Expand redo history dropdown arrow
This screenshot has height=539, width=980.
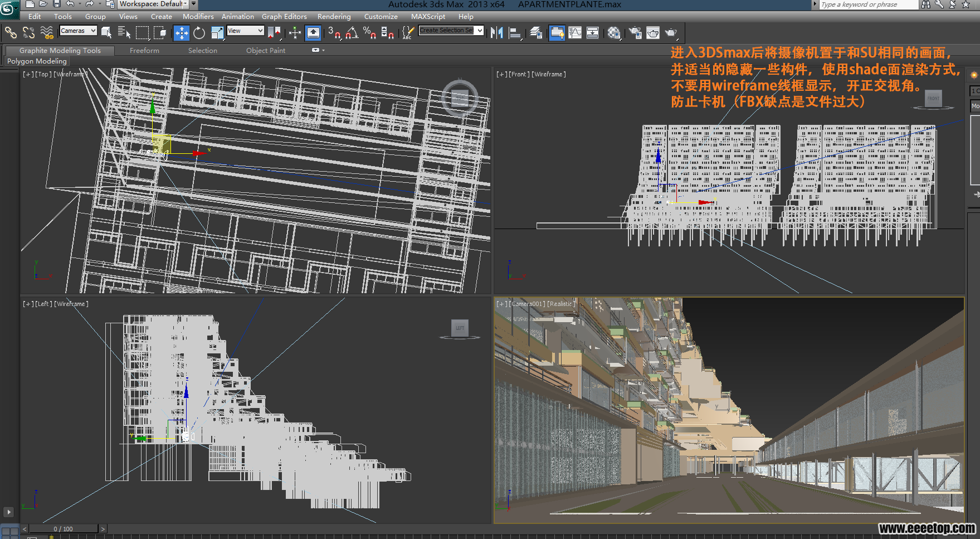coord(99,4)
